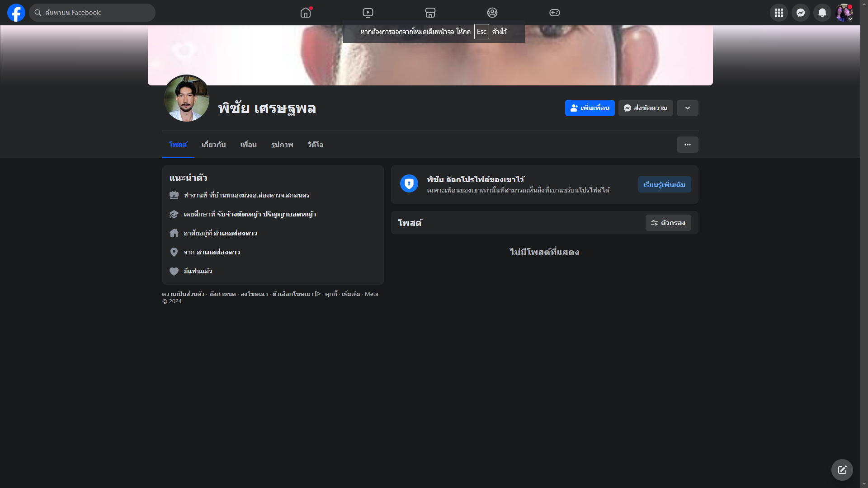
Task: Click the new message compose icon
Action: pos(842,470)
